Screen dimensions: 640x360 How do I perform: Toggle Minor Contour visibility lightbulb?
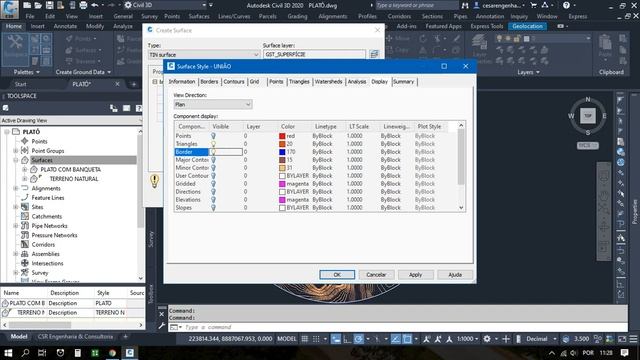213,168
